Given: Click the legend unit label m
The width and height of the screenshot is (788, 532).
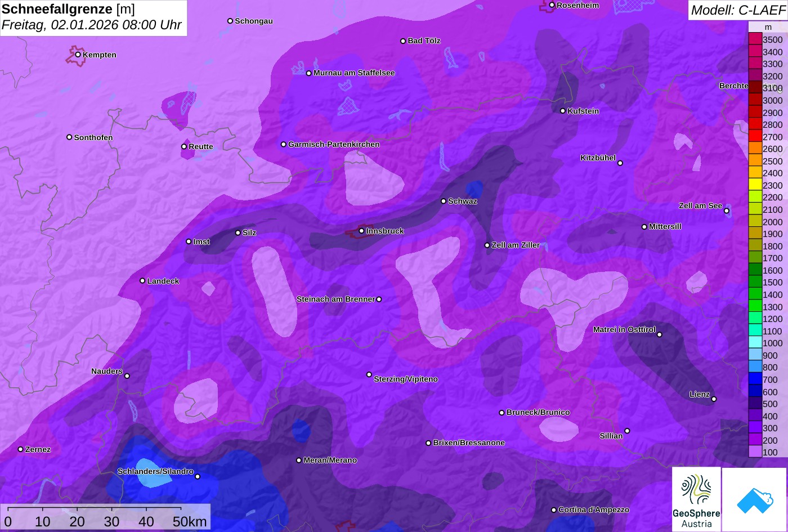Looking at the screenshot, I should (768, 27).
